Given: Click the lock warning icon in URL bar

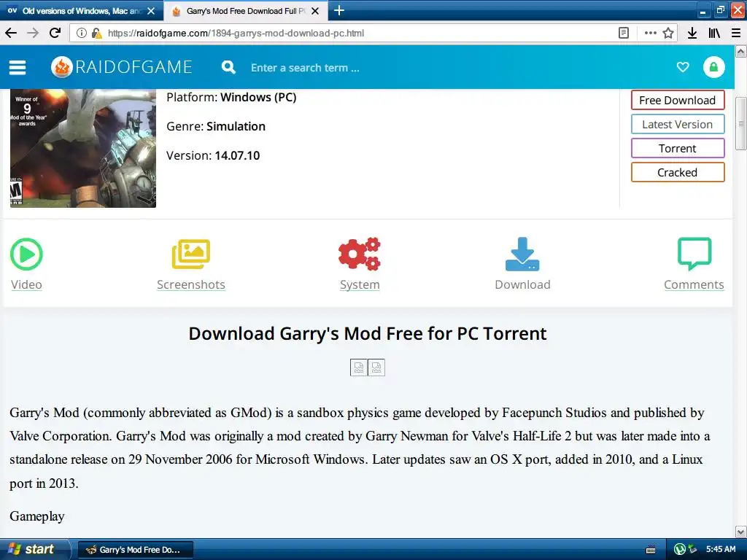Looking at the screenshot, I should click(96, 33).
